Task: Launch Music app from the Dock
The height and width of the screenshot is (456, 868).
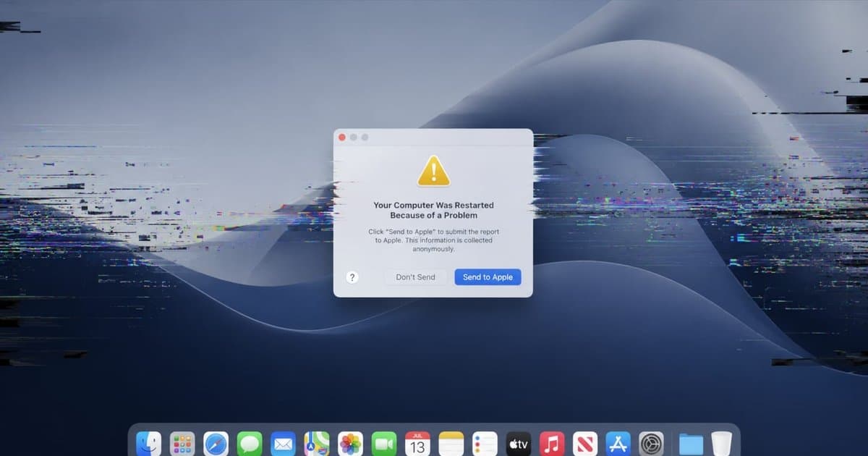Action: click(552, 444)
